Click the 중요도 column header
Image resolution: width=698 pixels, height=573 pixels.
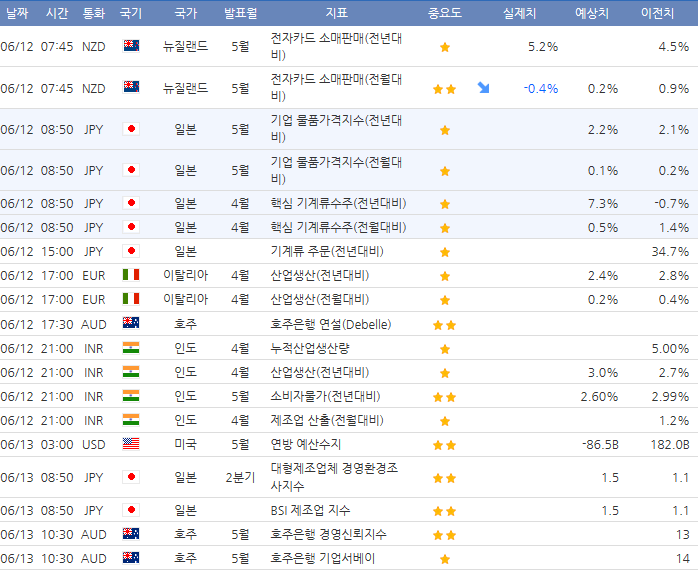click(445, 13)
